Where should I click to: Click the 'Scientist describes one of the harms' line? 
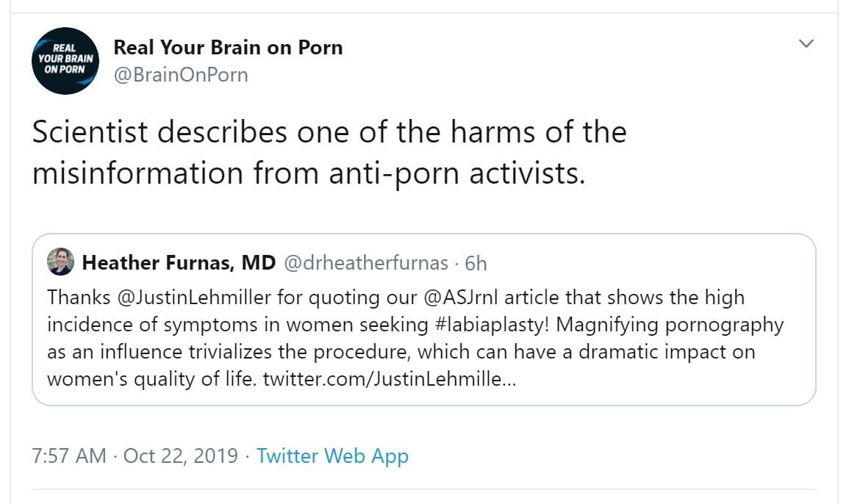tap(329, 132)
